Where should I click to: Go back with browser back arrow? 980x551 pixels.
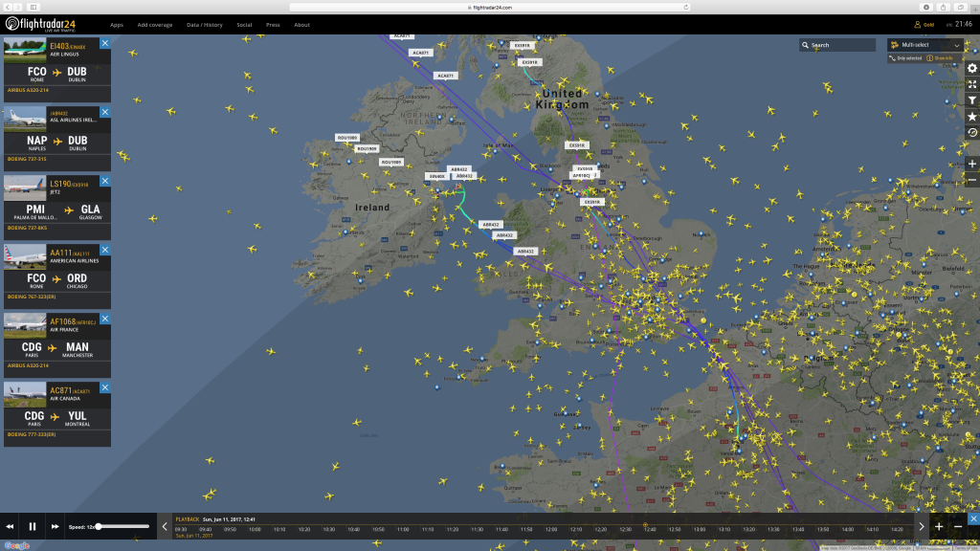tap(8, 8)
